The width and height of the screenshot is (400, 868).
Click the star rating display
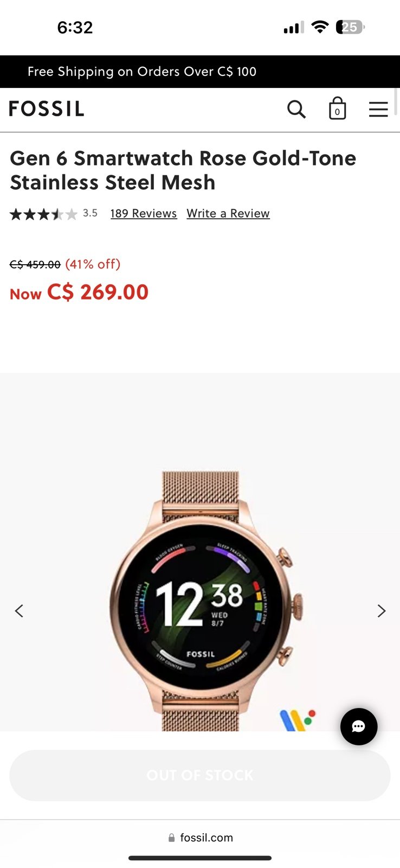point(43,214)
